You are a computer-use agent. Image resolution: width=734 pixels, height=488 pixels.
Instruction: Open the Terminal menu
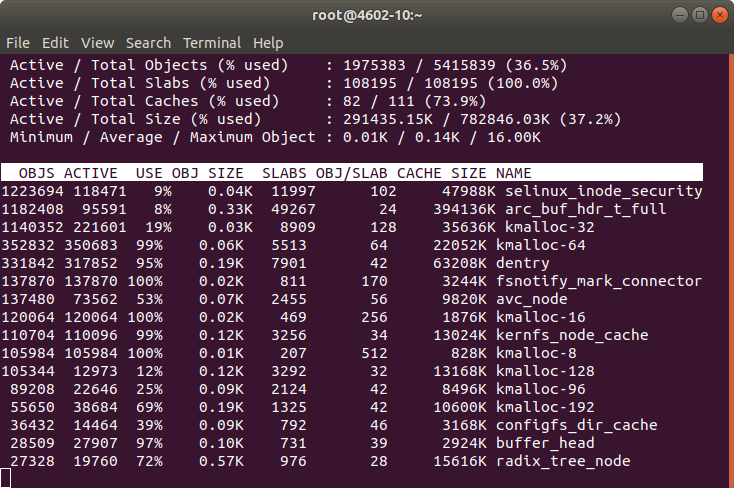(x=212, y=43)
